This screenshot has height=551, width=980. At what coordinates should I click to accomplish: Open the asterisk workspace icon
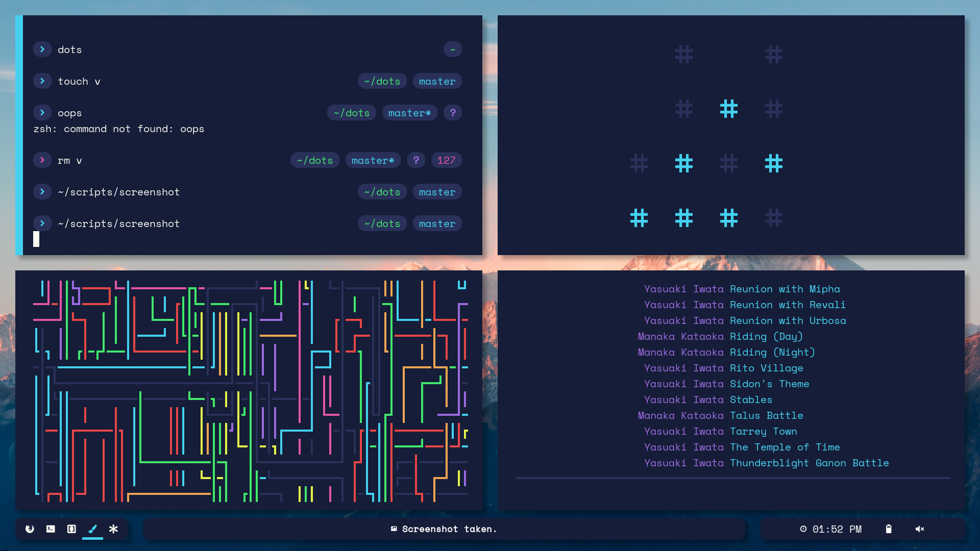113,529
